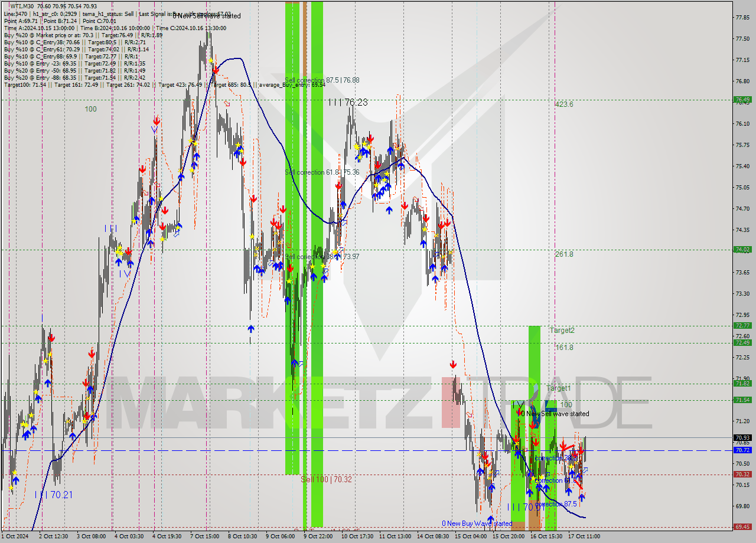Screen dimensions: 756x543
Task: Click the 75.05 value on price axis
Action: (x=742, y=187)
